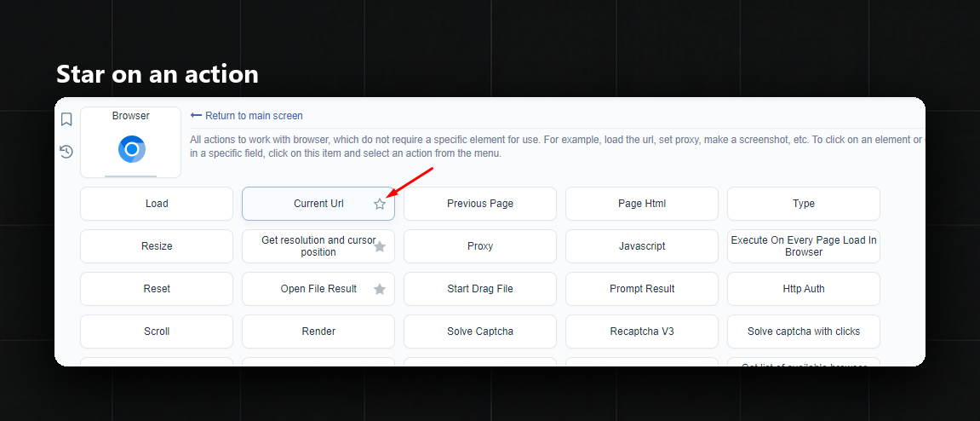The height and width of the screenshot is (421, 980).
Task: Choose the Resize action
Action: tap(157, 245)
